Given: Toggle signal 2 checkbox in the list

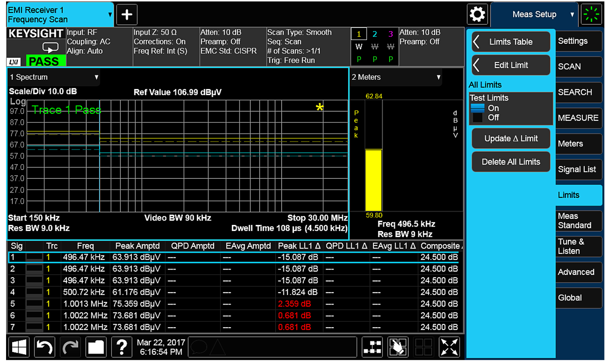Looking at the screenshot, I should point(34,269).
